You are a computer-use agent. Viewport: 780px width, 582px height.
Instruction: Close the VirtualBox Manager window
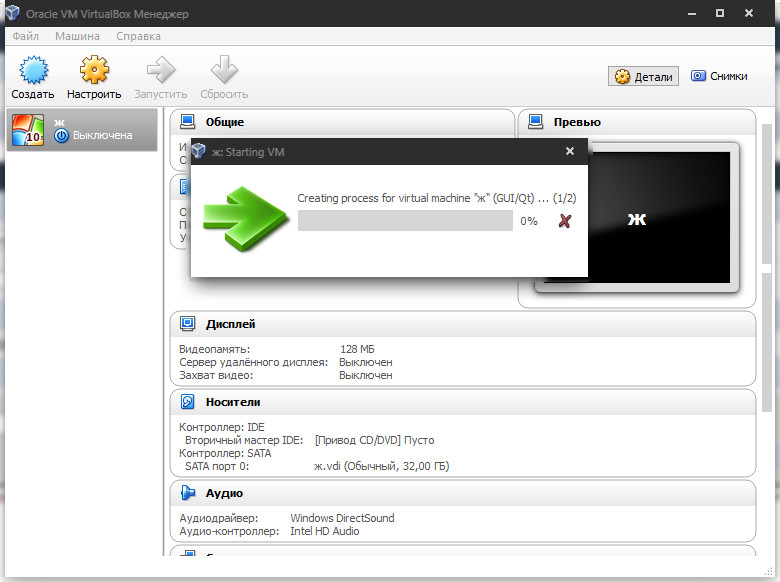749,13
